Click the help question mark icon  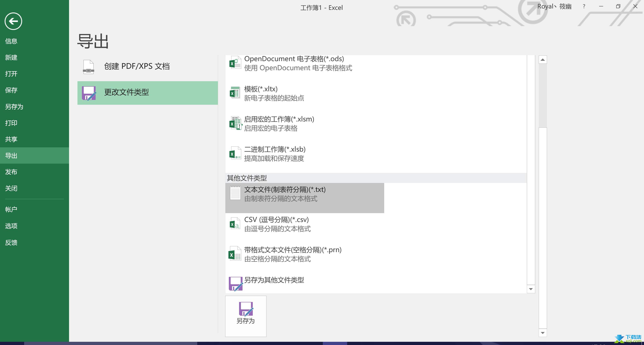click(x=584, y=6)
